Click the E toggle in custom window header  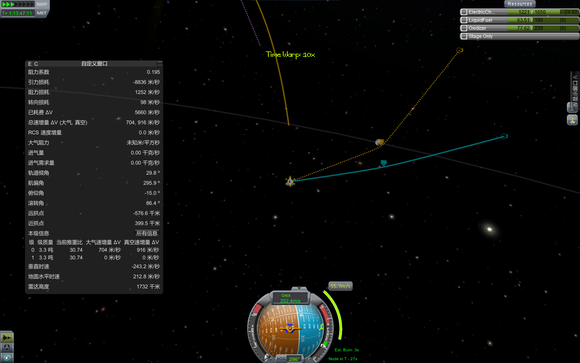(x=30, y=64)
